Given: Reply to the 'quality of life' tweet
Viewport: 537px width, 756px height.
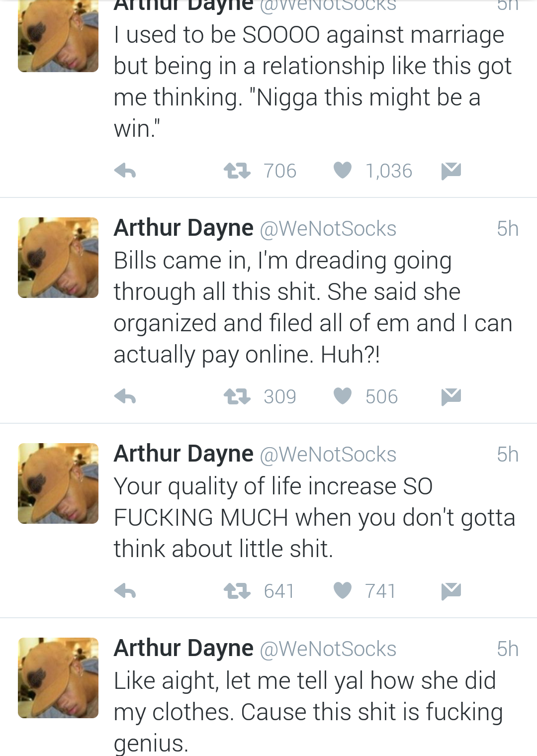Looking at the screenshot, I should click(125, 591).
